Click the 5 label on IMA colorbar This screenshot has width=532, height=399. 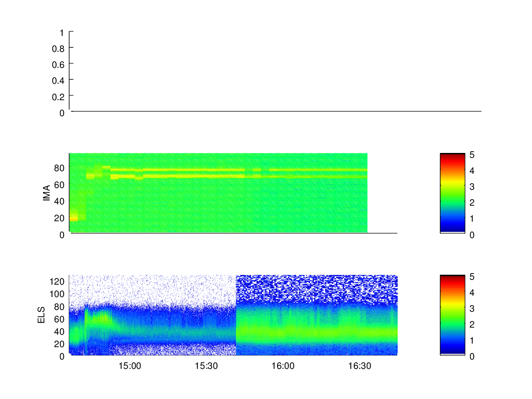(x=472, y=155)
